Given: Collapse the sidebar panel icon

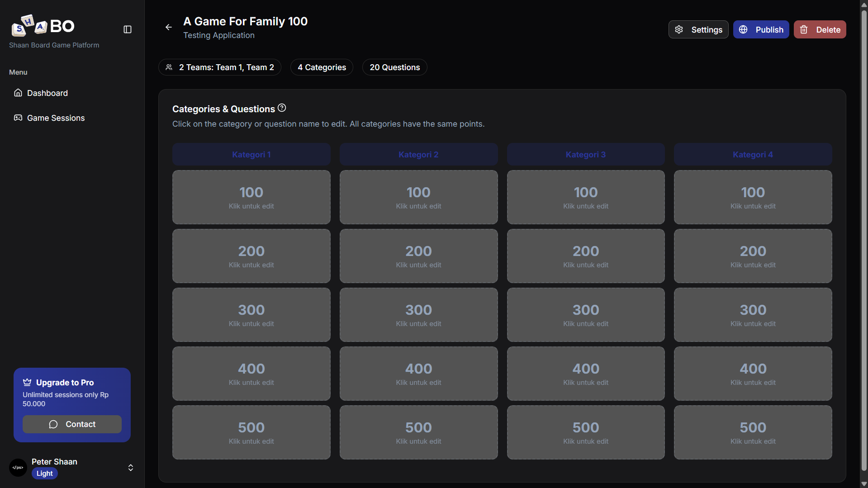Looking at the screenshot, I should click(x=128, y=29).
